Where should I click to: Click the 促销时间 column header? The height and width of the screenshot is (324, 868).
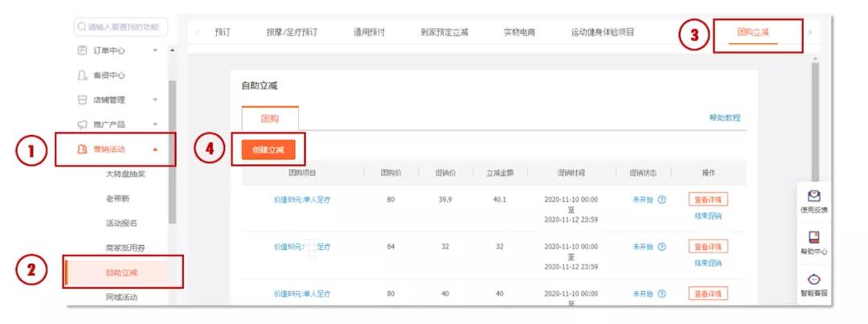[571, 173]
